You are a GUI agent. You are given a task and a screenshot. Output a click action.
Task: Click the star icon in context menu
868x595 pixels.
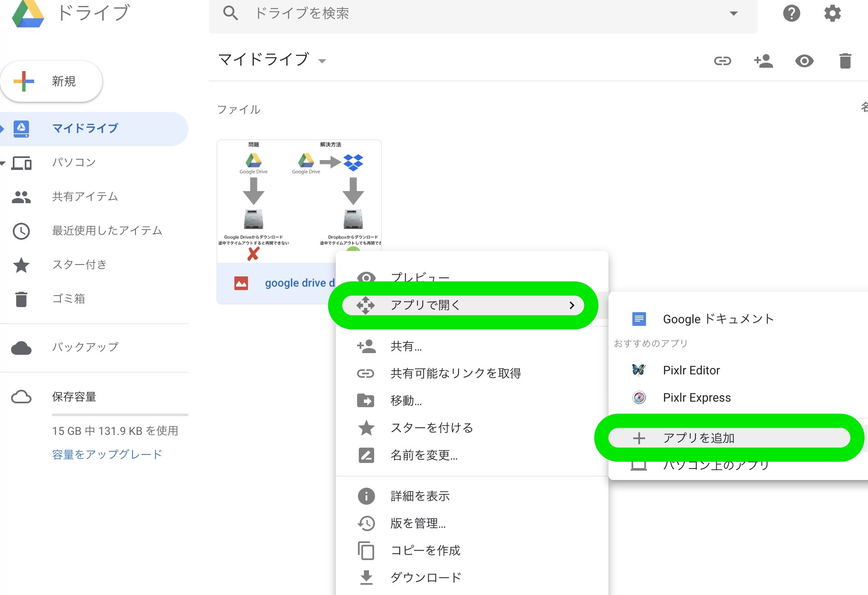tap(366, 428)
